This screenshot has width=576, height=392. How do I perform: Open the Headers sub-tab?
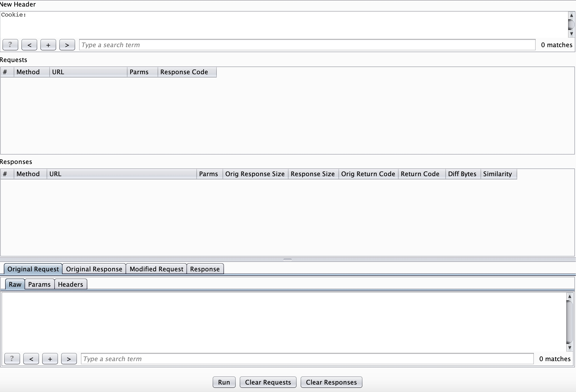click(x=70, y=284)
